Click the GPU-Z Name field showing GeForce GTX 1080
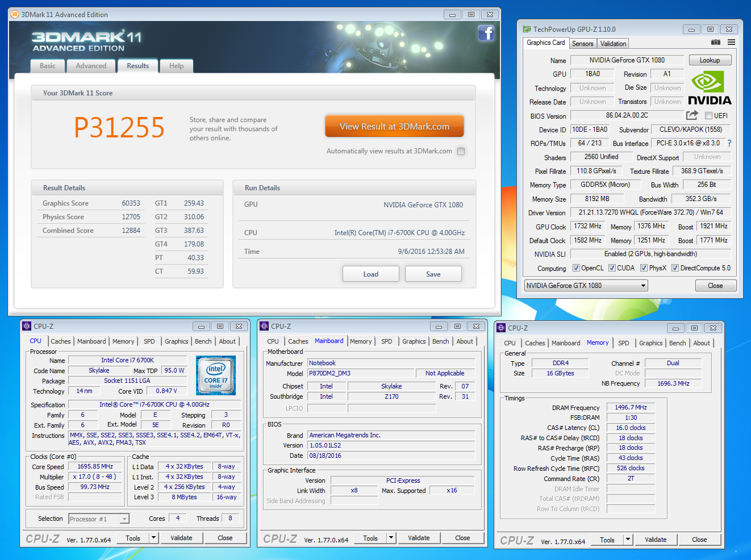This screenshot has height=560, width=751. tap(627, 60)
